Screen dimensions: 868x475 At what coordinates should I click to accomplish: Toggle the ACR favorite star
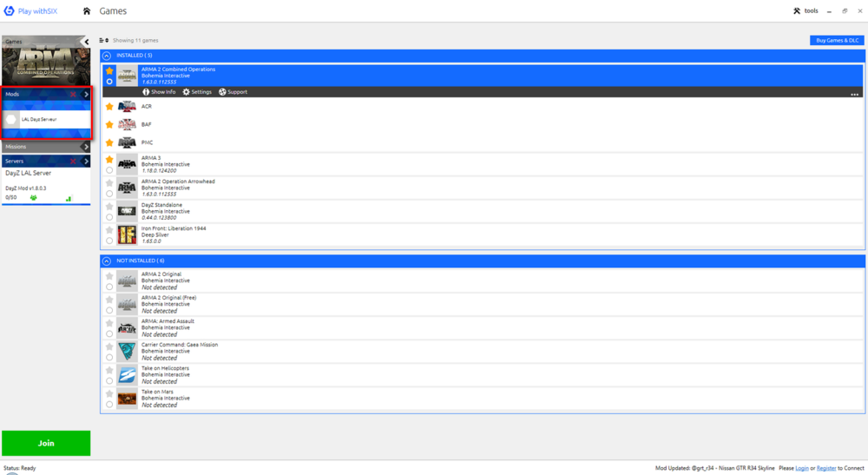coord(109,106)
